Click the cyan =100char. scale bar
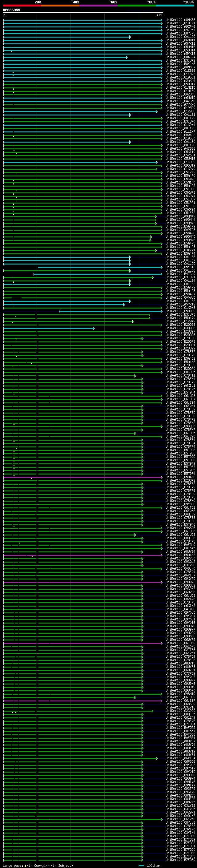 click(x=142, y=866)
